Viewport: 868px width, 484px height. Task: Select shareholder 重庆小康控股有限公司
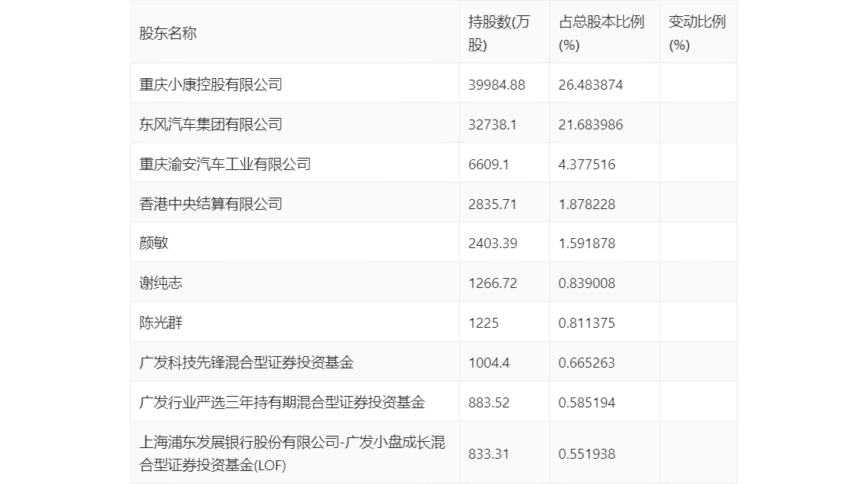pyautogui.click(x=211, y=85)
